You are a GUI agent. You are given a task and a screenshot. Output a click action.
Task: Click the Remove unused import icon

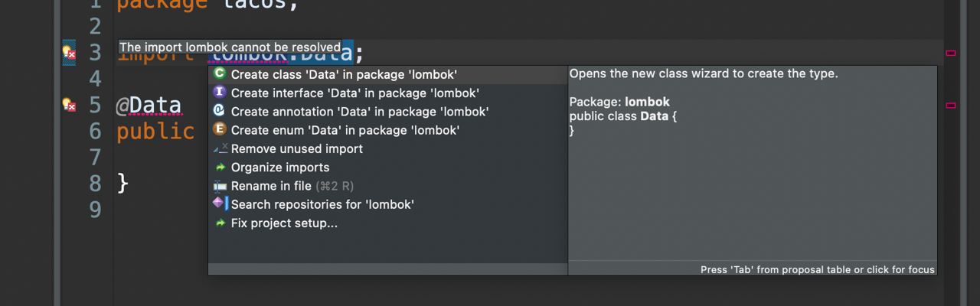pyautogui.click(x=220, y=148)
